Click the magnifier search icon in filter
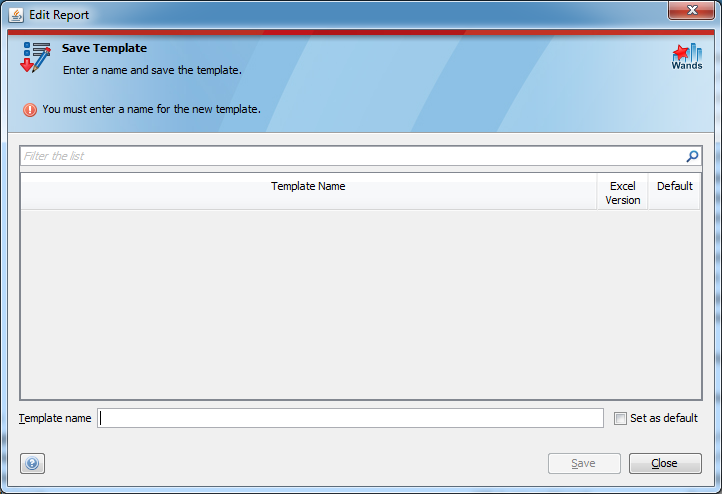This screenshot has width=722, height=494. point(692,157)
